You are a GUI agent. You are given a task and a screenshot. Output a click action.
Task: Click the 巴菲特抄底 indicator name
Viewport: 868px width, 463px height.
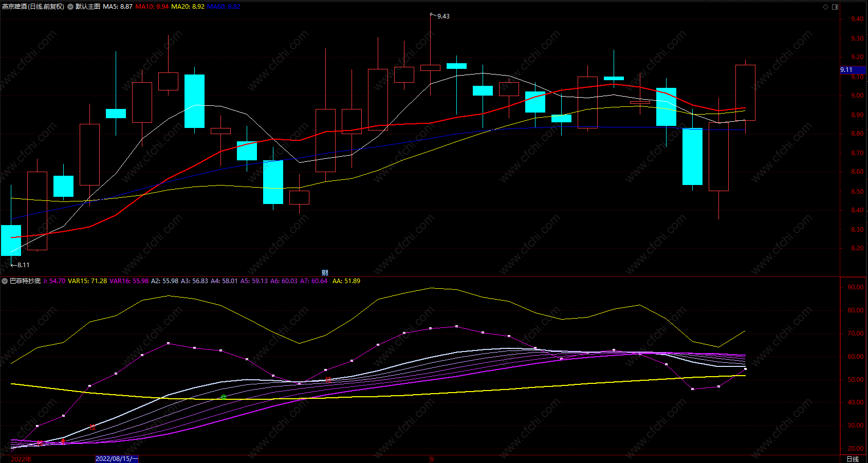tap(25, 281)
